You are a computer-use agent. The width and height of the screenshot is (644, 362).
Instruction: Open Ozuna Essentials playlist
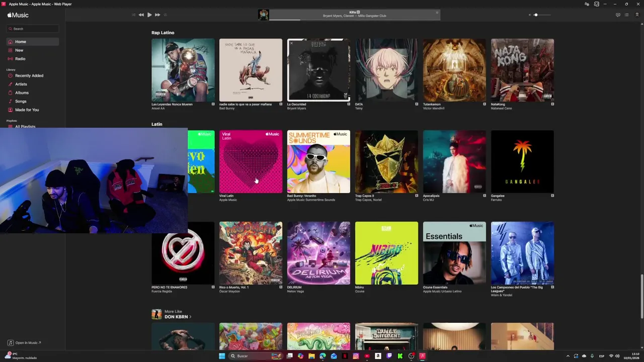(x=454, y=253)
